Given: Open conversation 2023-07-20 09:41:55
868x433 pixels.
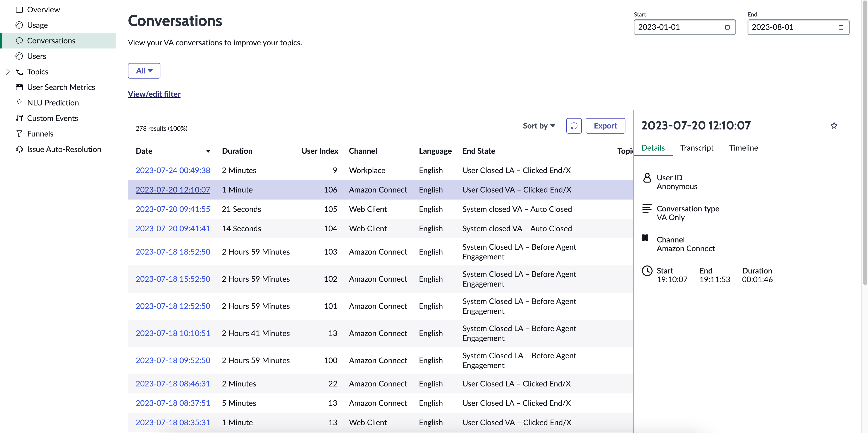Looking at the screenshot, I should [x=173, y=209].
